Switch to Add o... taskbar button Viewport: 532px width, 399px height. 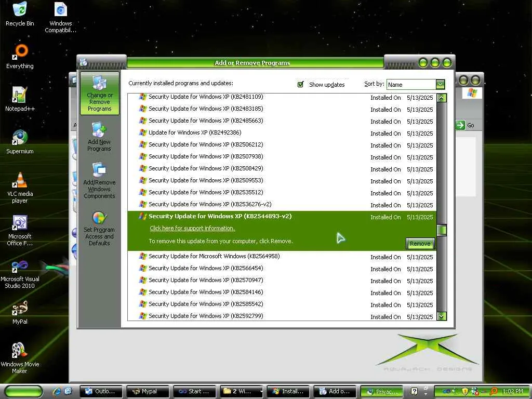pos(335,392)
